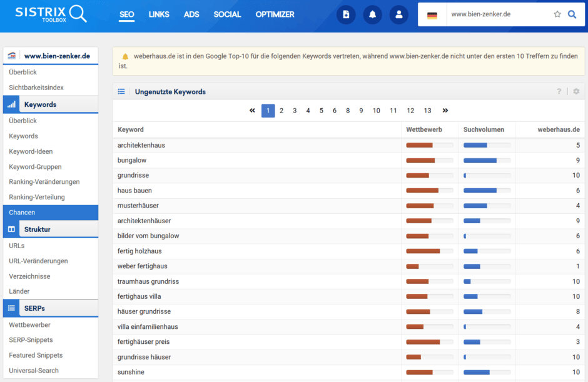Click the domain favicon in sidebar header

coord(12,56)
